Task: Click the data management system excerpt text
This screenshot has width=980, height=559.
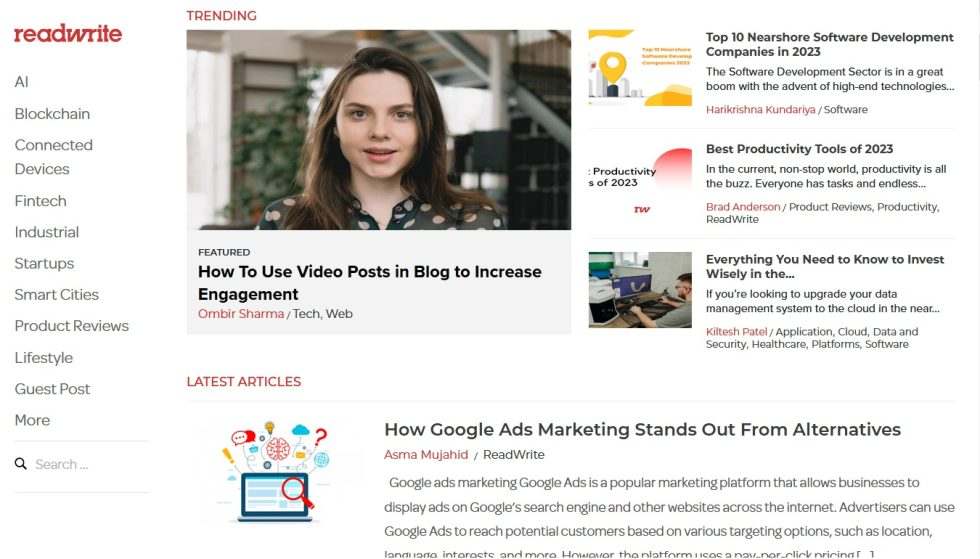Action: coord(822,301)
